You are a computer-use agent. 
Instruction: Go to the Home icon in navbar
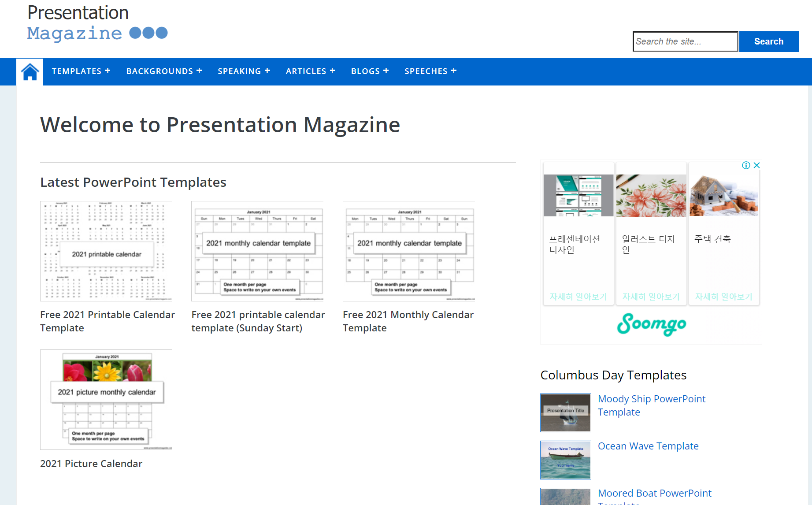[30, 71]
